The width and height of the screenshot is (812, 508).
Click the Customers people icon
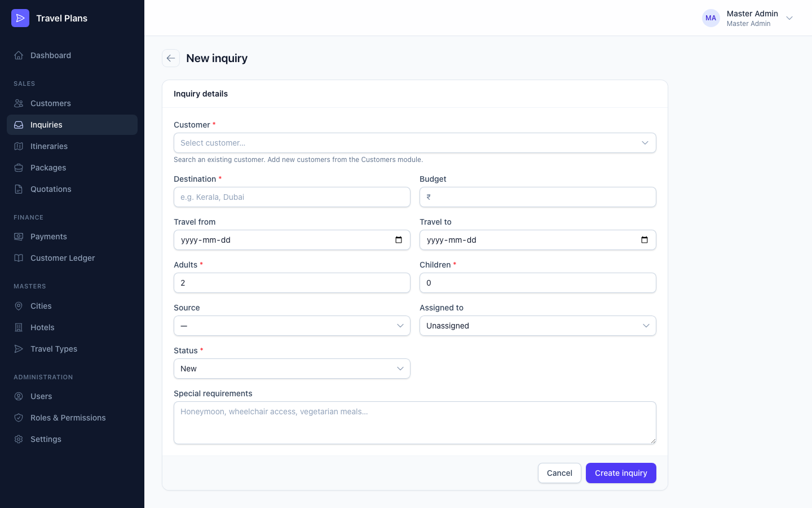[x=19, y=103]
